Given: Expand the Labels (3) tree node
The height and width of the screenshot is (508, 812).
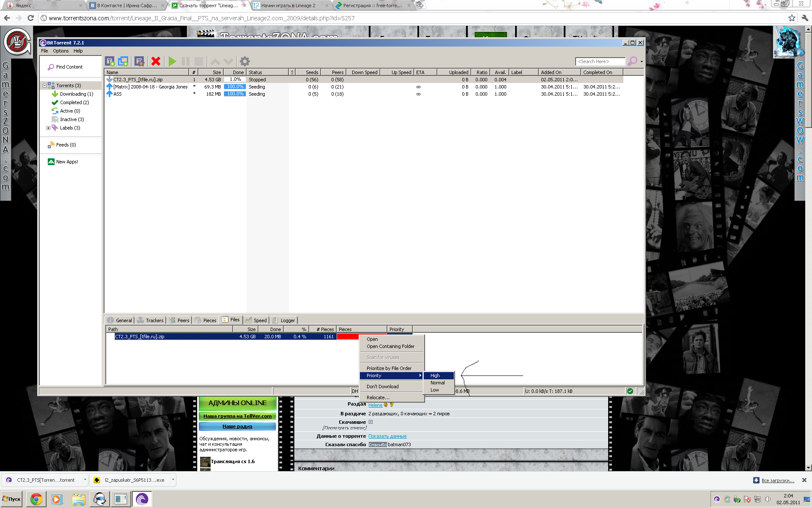Looking at the screenshot, I should tap(48, 128).
